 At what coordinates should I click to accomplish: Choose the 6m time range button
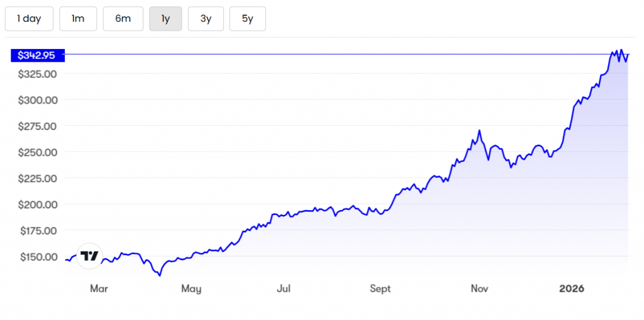coord(123,19)
